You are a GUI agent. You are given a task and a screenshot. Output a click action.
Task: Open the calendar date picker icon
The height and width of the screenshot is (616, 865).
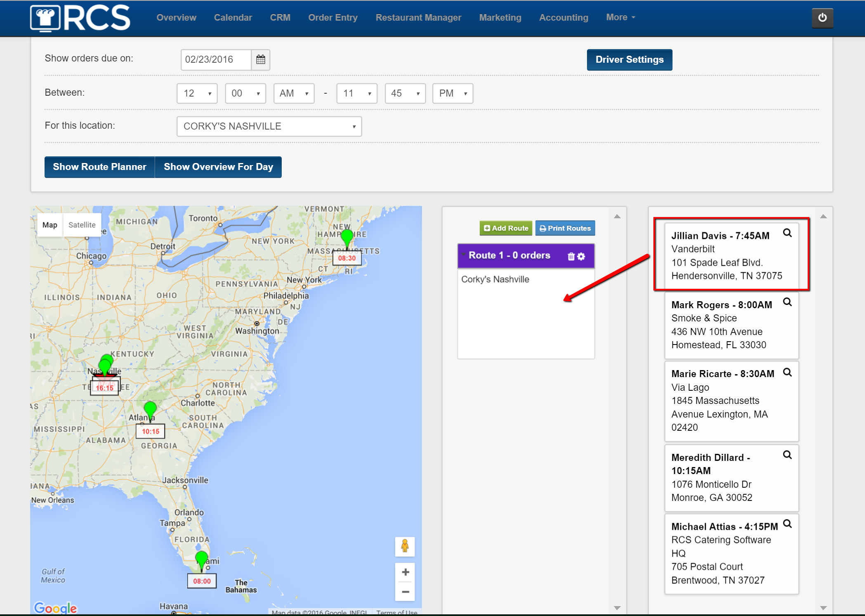coord(261,59)
